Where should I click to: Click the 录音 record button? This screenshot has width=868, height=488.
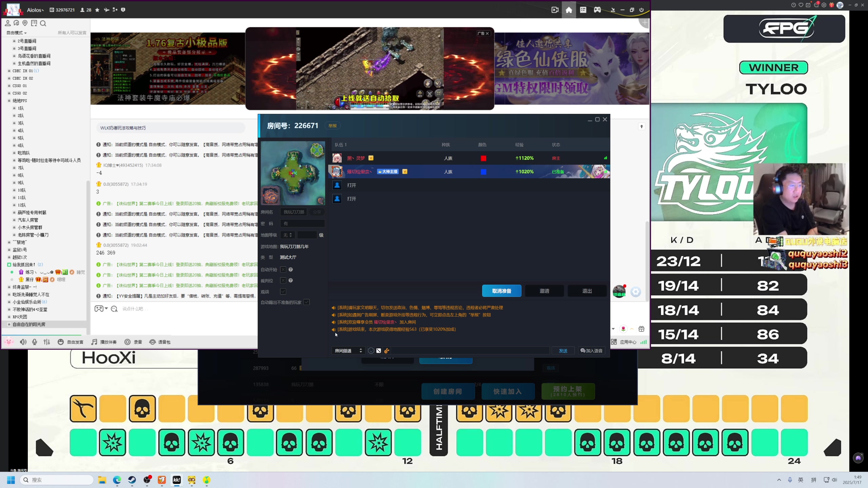click(133, 342)
